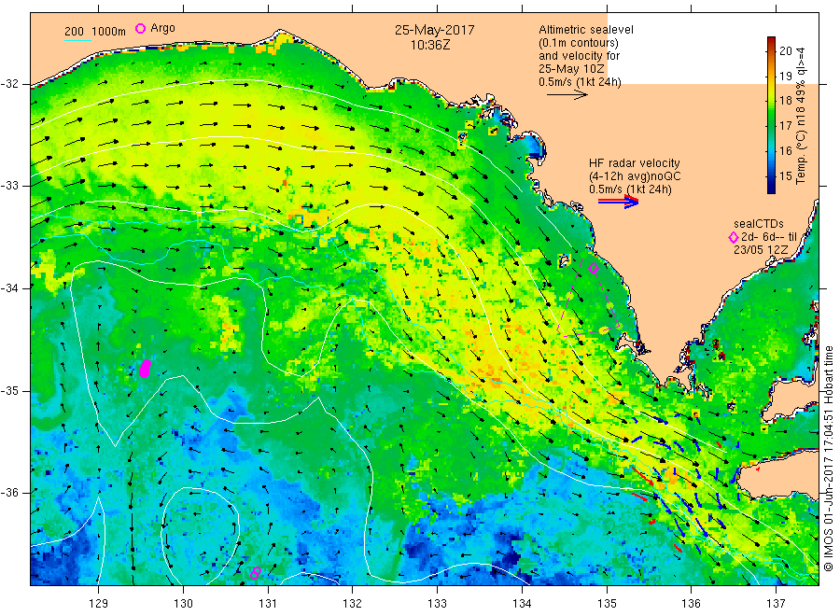Viewport: 840px width, 616px height.
Task: Click the seal CTD diamond on the map near 135
Action: pyautogui.click(x=594, y=269)
